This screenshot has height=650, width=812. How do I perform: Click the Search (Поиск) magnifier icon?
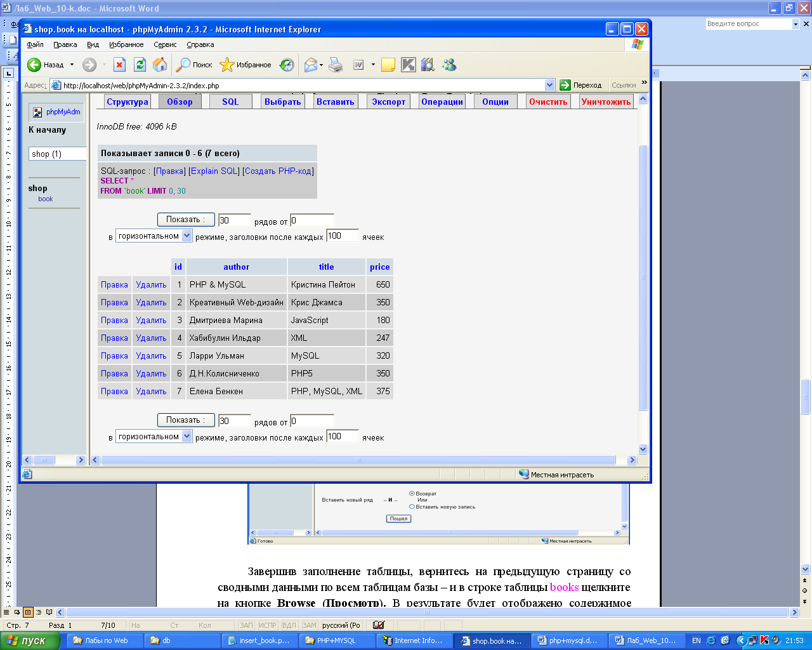pos(183,65)
